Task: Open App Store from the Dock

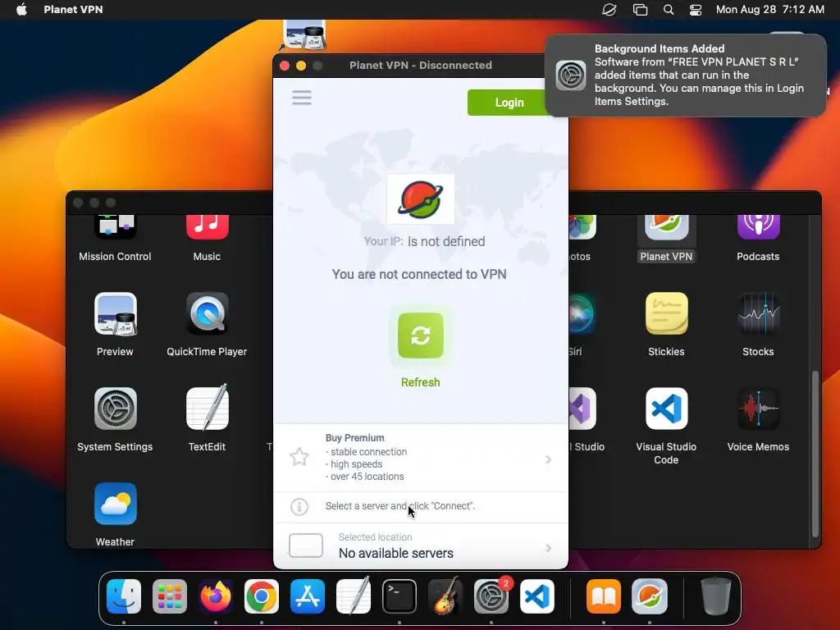Action: click(x=308, y=596)
